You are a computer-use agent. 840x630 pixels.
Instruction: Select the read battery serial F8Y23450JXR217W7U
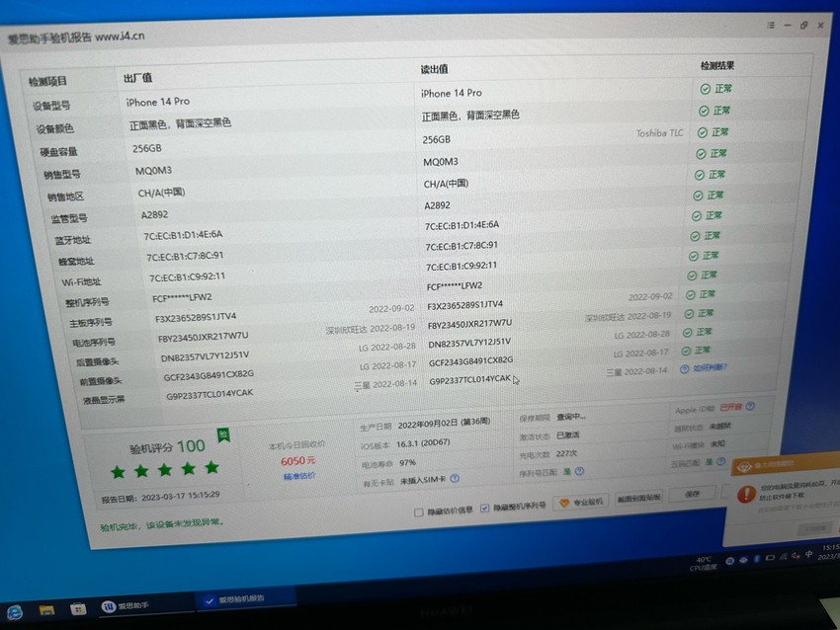(x=469, y=324)
